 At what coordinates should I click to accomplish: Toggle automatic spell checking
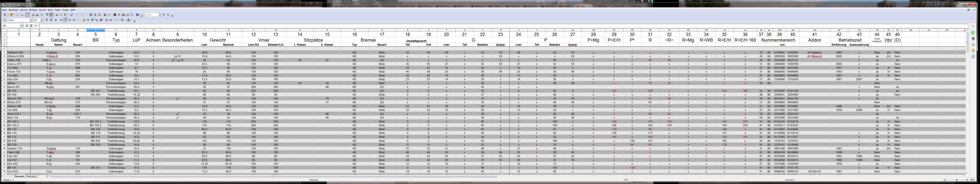tap(51, 15)
